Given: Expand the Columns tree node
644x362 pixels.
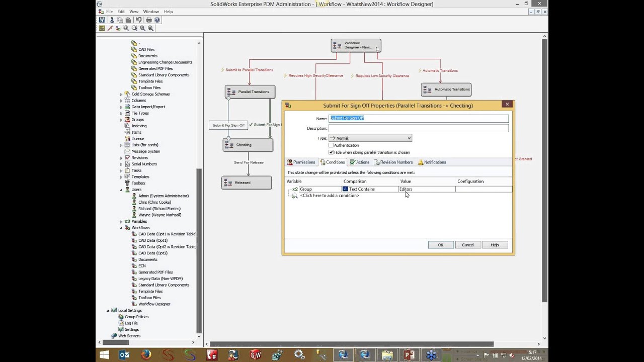Looking at the screenshot, I should coord(121,101).
